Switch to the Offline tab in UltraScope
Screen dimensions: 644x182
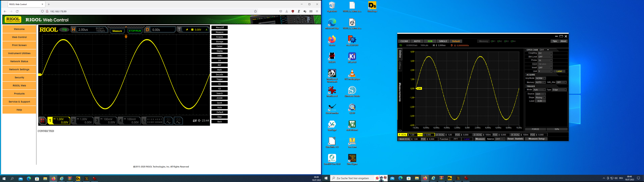400,65
